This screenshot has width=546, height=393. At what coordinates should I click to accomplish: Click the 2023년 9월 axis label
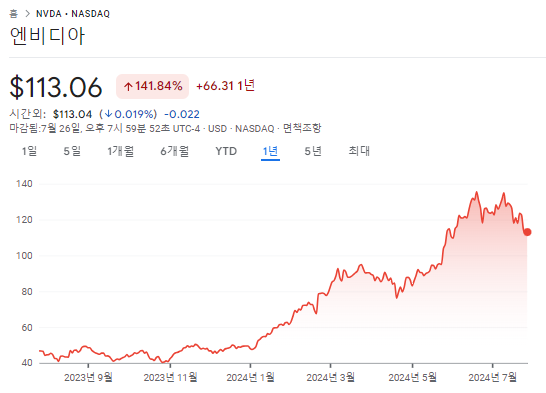[88, 377]
